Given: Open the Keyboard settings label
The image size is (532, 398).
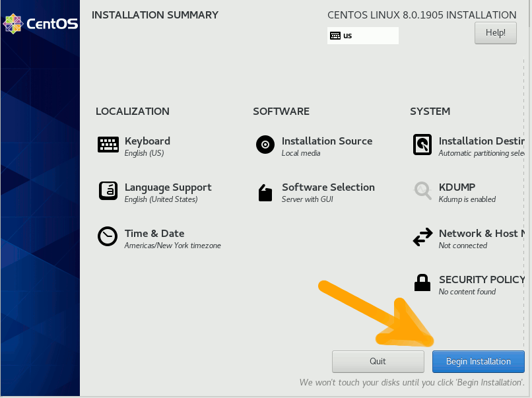Looking at the screenshot, I should (x=147, y=141).
